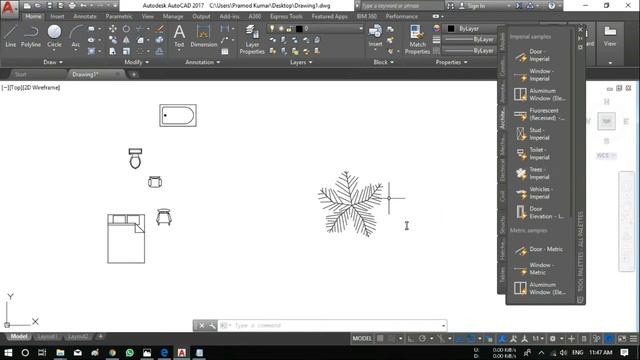Expand the Modify panel

coord(137,62)
